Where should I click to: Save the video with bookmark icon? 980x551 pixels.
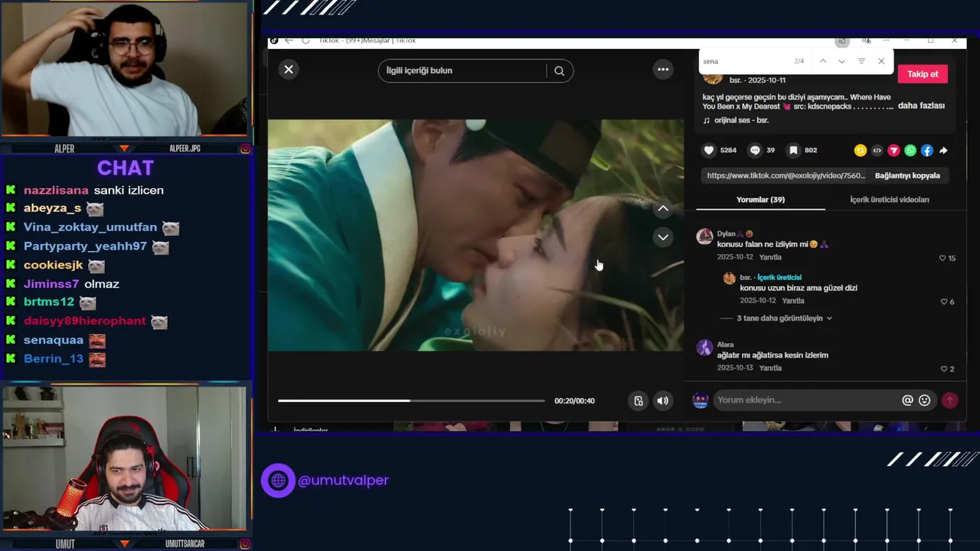click(x=794, y=151)
